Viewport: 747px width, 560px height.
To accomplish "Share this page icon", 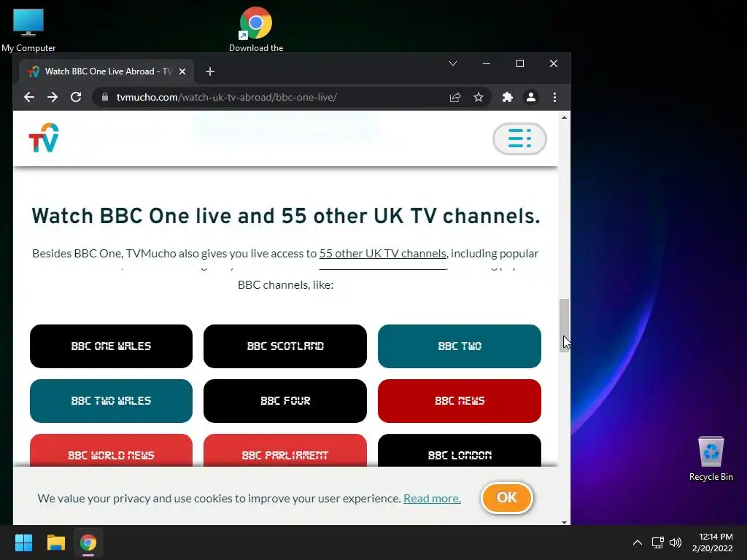I will [455, 97].
